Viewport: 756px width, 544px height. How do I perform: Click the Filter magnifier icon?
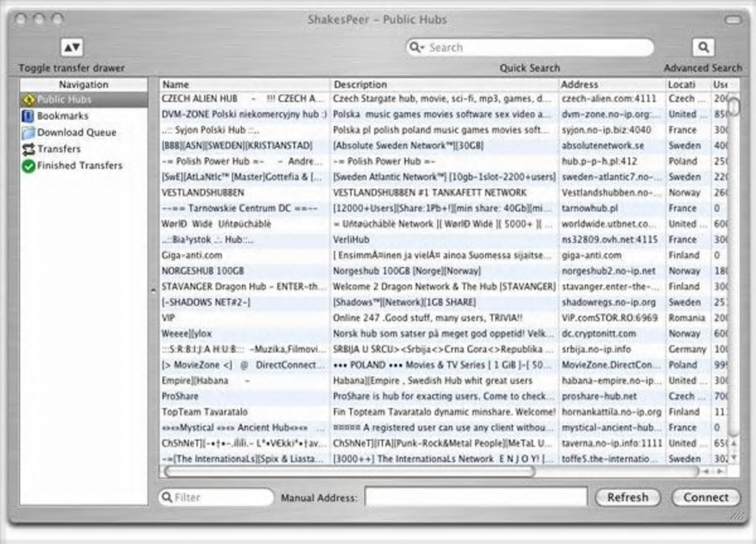tap(167, 497)
